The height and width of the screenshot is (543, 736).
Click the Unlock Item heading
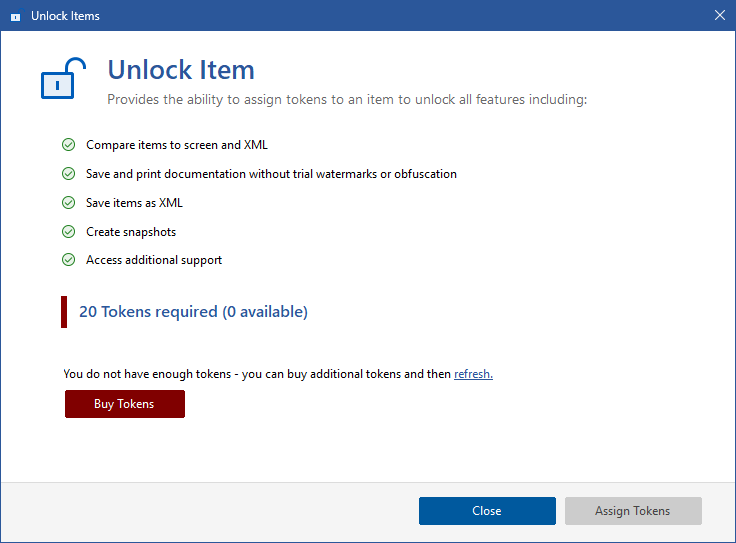(x=181, y=70)
